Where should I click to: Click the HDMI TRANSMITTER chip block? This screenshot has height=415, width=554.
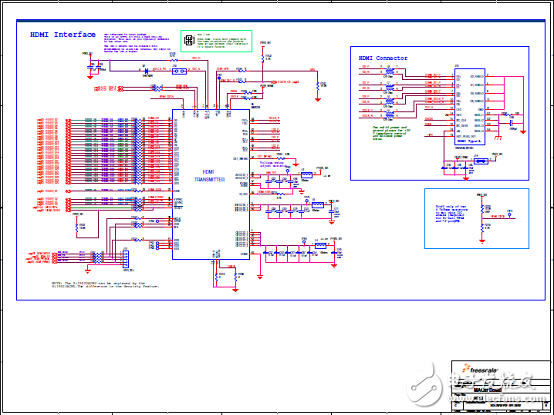[211, 184]
